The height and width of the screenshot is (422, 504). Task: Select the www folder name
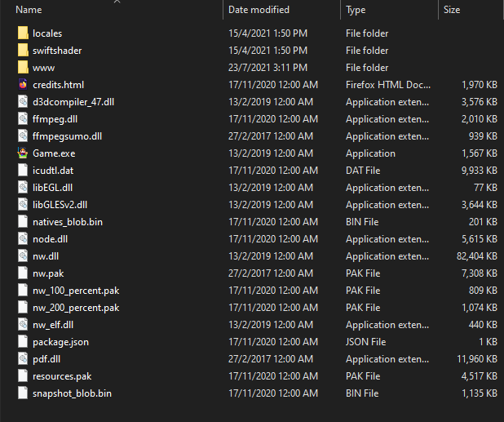(x=44, y=68)
